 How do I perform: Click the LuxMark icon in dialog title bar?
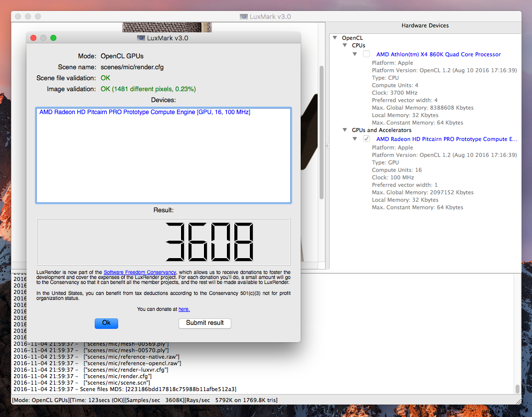pos(141,38)
